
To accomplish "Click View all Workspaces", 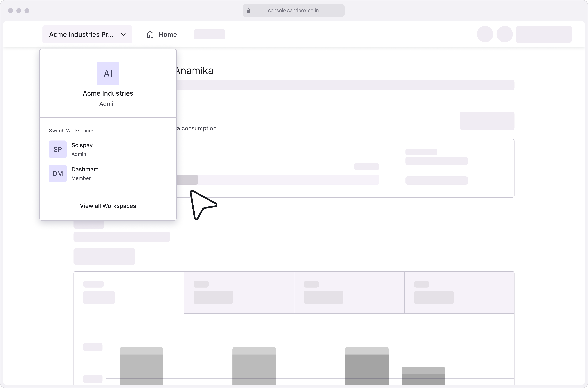I will [x=108, y=206].
